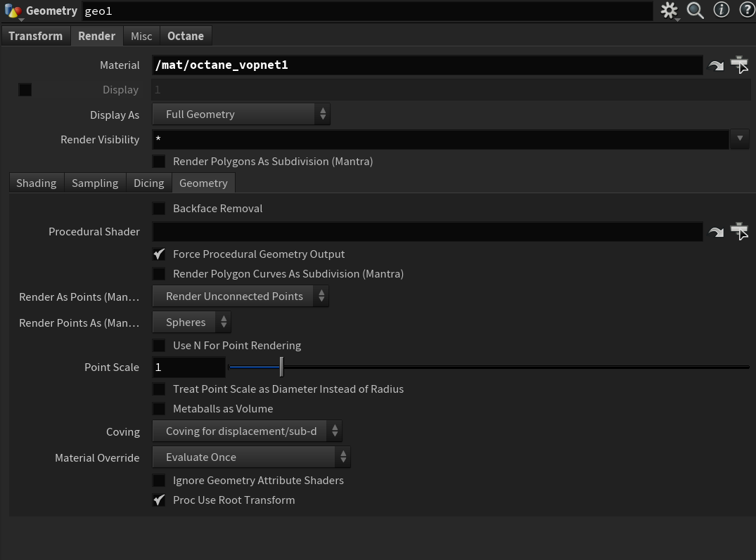Open the node info icon
This screenshot has width=756, height=560.
click(722, 10)
